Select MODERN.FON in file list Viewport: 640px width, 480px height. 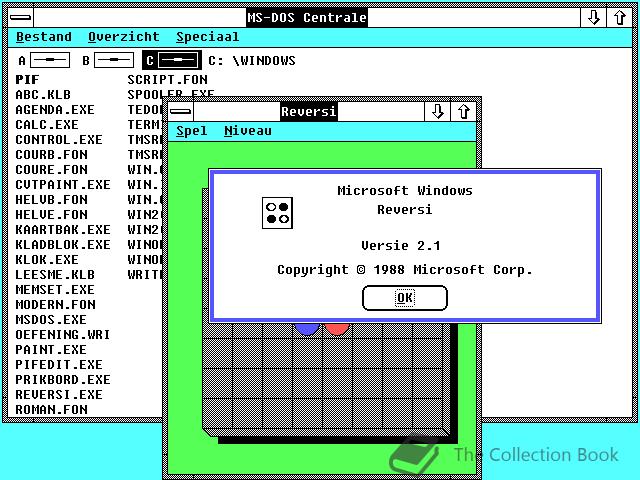[x=56, y=304]
